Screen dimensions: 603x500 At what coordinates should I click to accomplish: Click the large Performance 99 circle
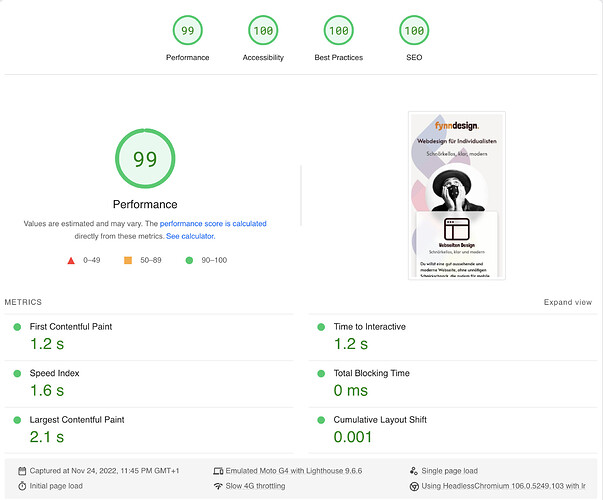[x=145, y=160]
